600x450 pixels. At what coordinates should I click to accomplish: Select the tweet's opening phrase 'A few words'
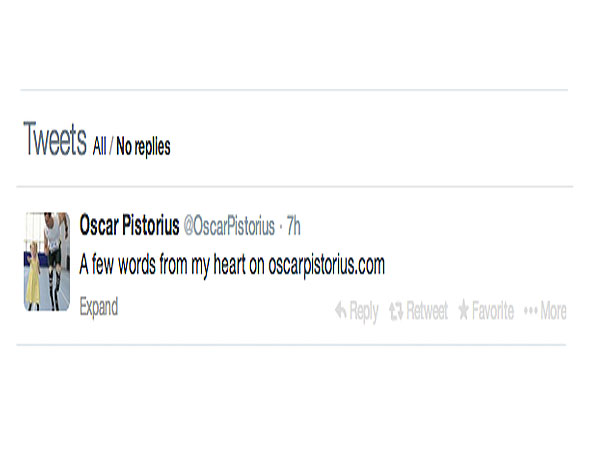coord(117,264)
